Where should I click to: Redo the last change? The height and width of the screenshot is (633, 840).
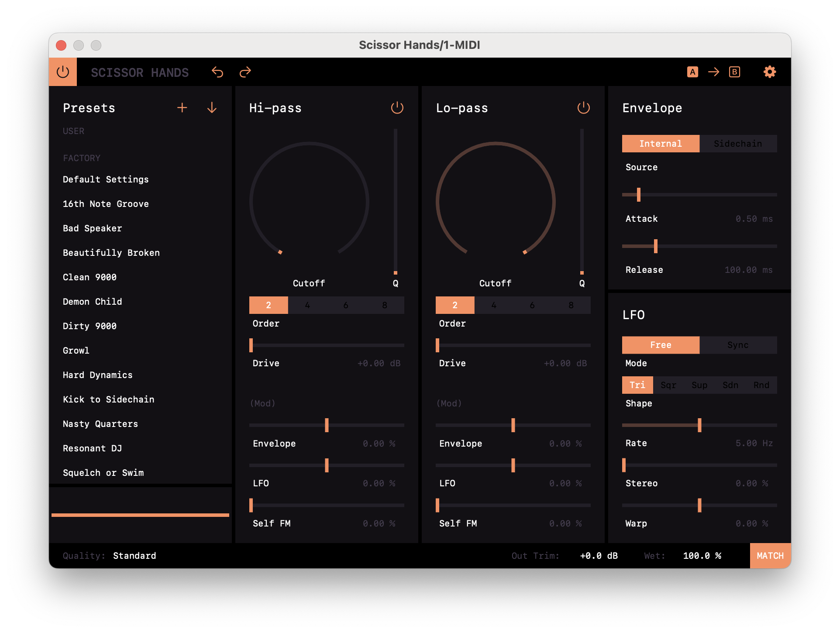point(245,72)
